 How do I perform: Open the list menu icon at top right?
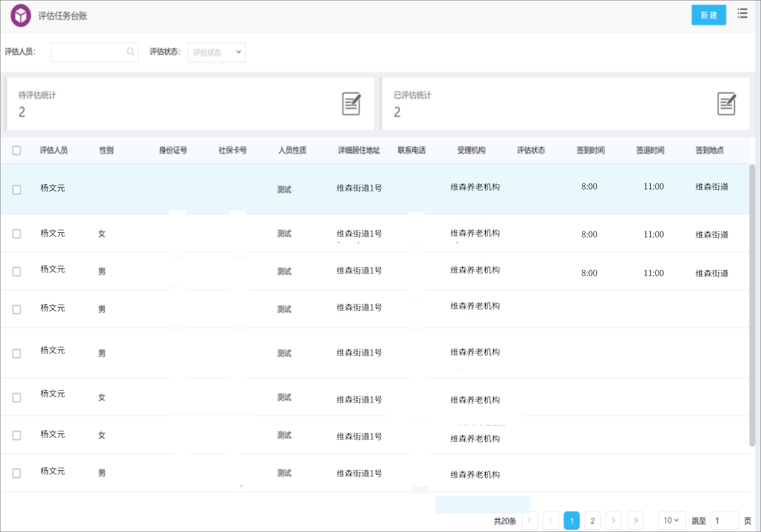(742, 13)
